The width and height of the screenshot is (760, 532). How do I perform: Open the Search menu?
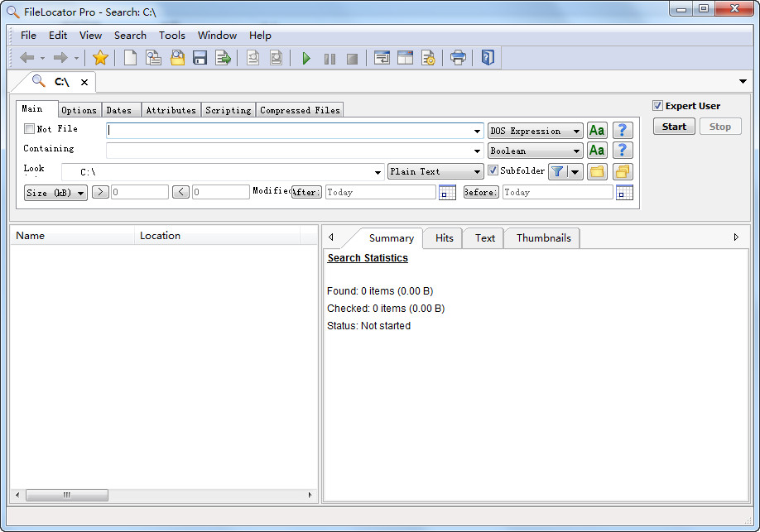(x=130, y=36)
